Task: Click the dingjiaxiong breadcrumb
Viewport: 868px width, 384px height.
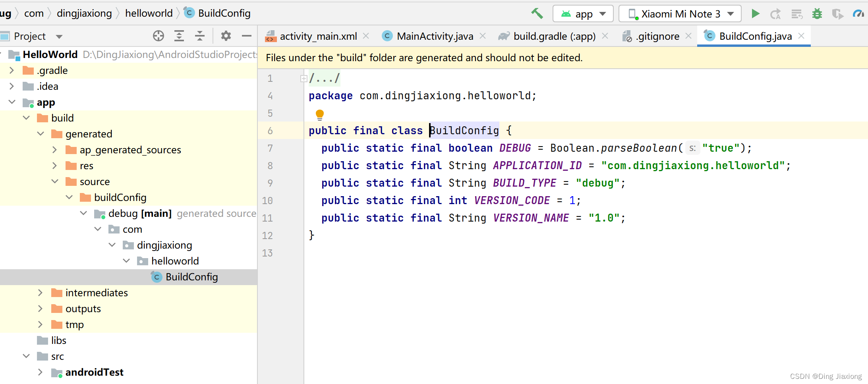Action: pos(84,14)
